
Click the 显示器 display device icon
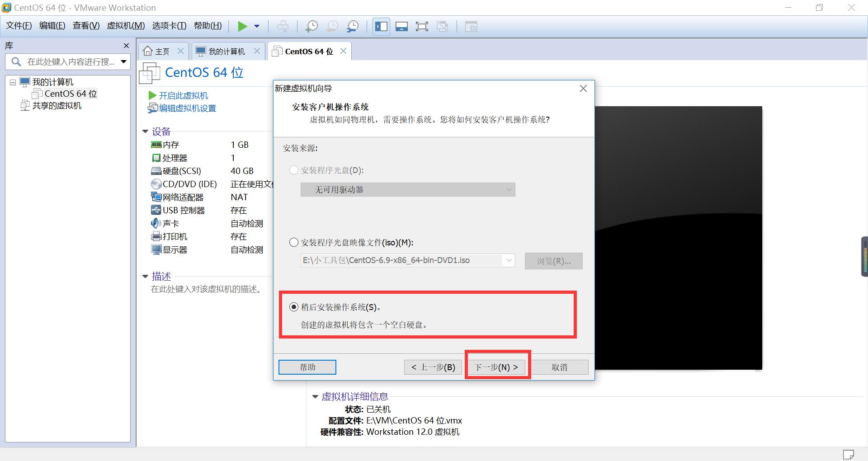coord(156,249)
